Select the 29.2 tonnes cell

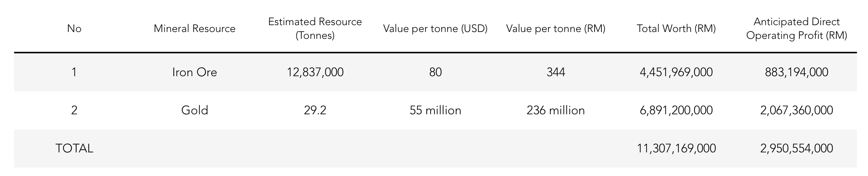315,110
